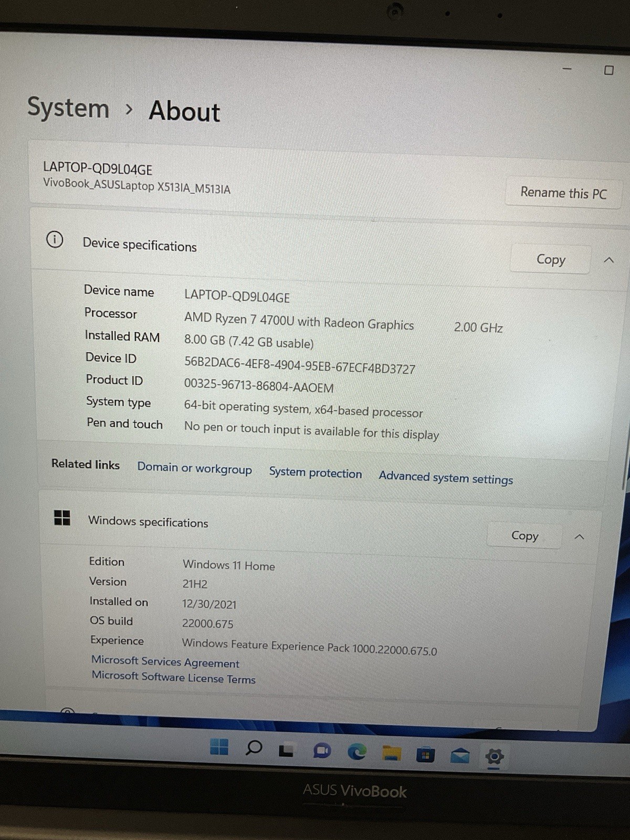Select the Product ID value 00325-96713-86804-AAOEM
Viewport: 630px width, 840px height.
[x=259, y=385]
